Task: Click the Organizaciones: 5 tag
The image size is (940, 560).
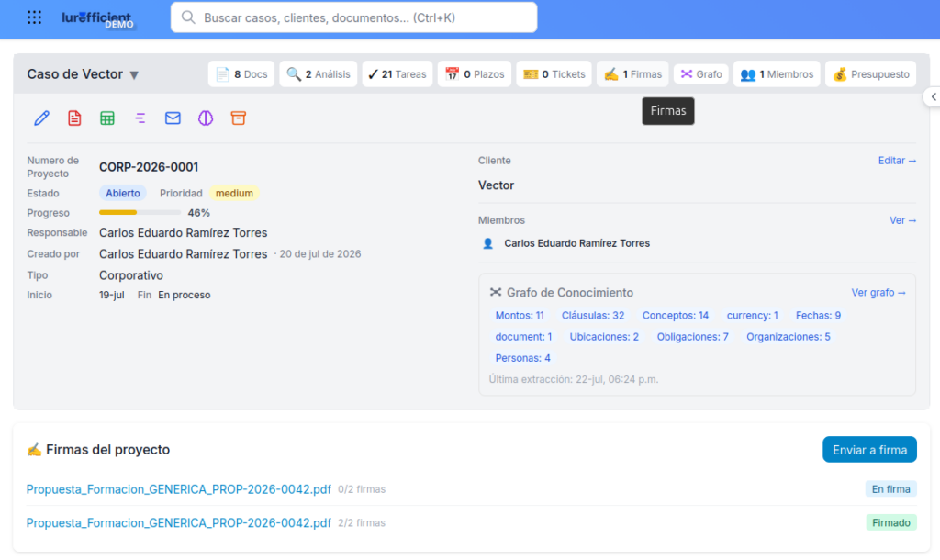Action: point(789,337)
